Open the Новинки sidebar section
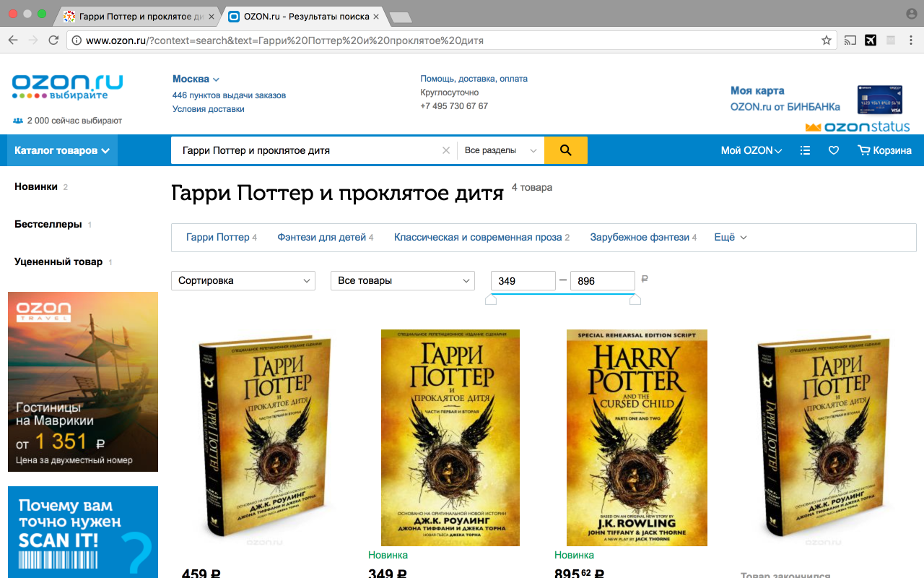 36,186
